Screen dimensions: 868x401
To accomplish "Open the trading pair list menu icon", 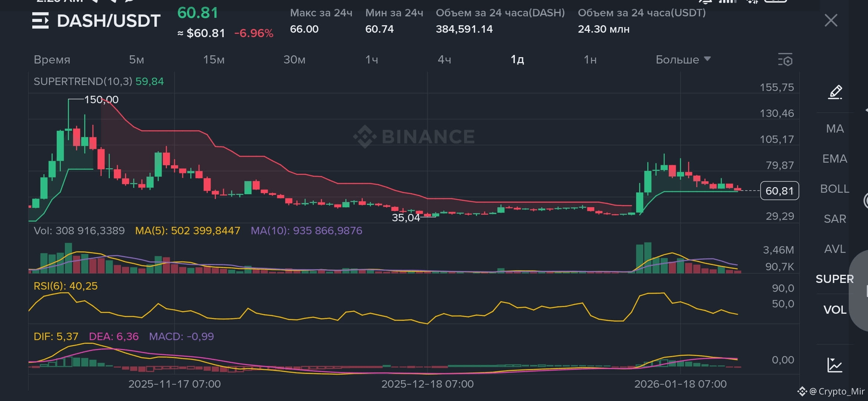I will (40, 20).
